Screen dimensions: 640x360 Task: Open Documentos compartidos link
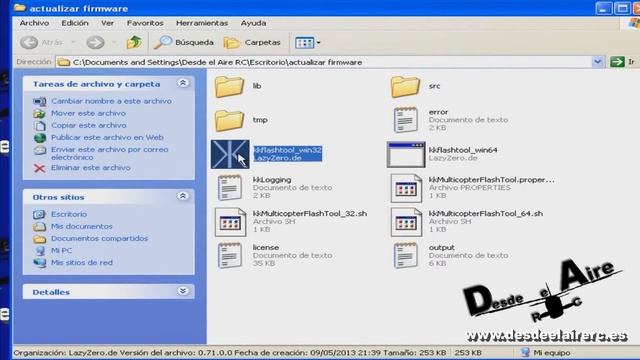click(x=99, y=238)
